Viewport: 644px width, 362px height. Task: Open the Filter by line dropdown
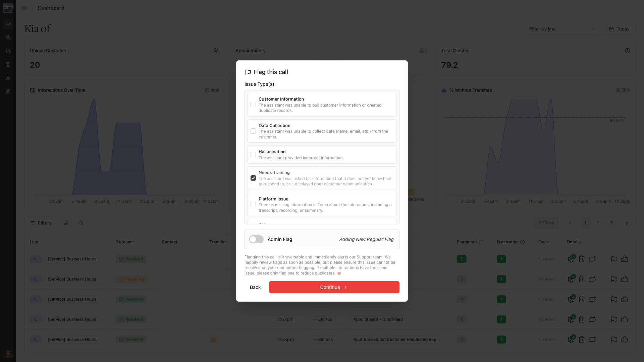coord(562,29)
